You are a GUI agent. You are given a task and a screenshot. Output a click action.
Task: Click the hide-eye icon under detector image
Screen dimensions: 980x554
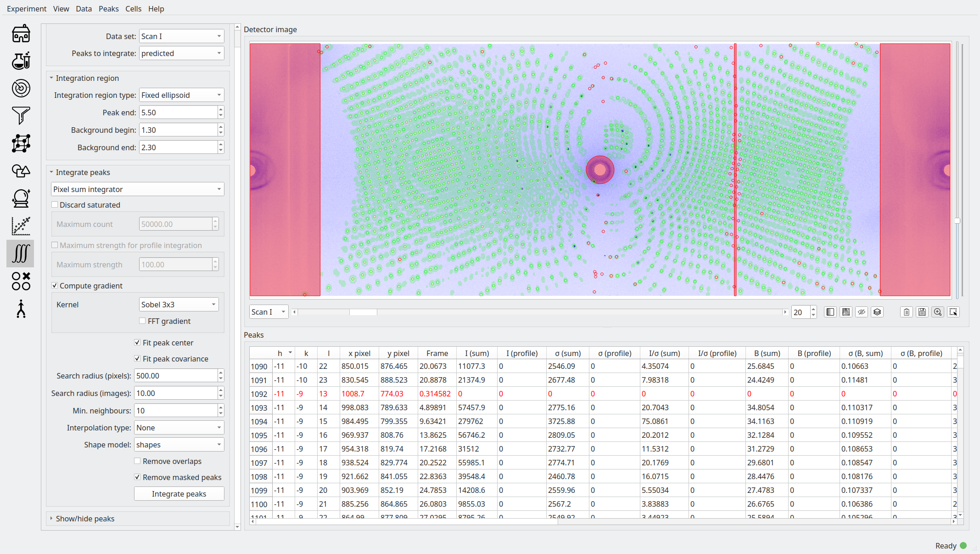coord(862,312)
